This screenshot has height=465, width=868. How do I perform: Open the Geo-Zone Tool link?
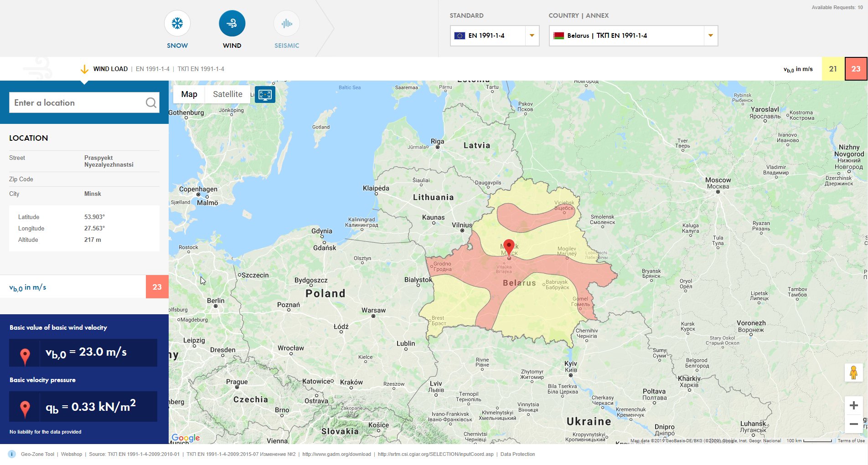click(x=37, y=454)
